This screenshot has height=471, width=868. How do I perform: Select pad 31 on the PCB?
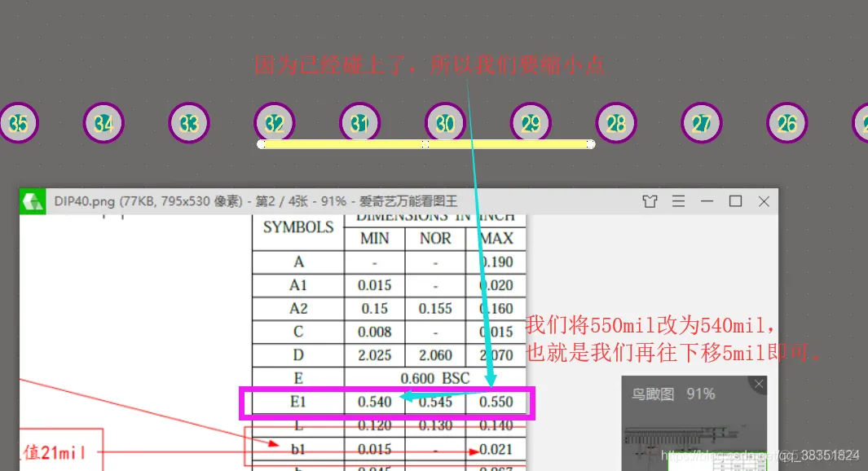click(x=360, y=124)
